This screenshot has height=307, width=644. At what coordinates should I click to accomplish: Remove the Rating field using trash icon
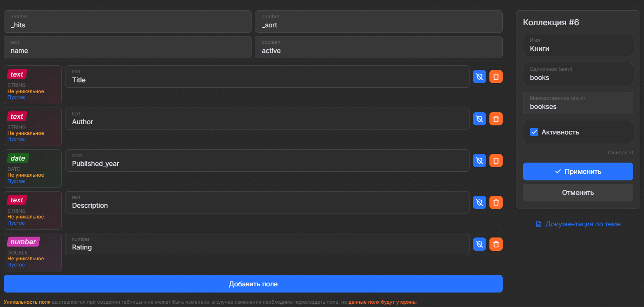496,244
